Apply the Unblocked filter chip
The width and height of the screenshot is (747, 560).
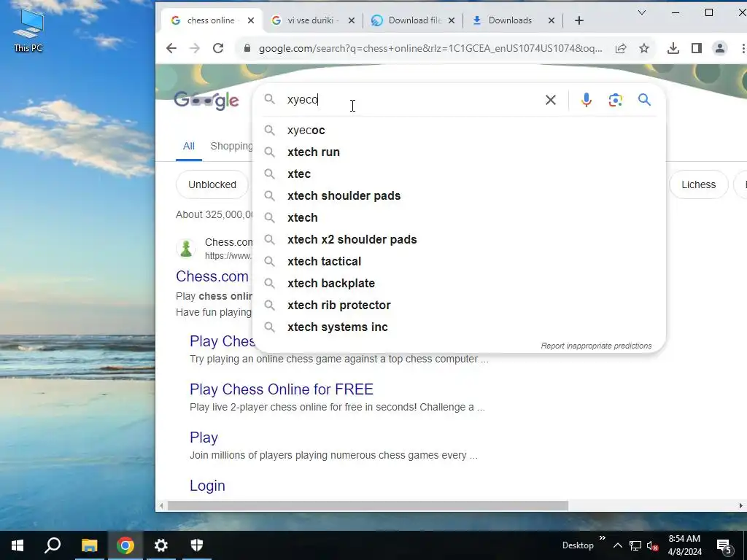(x=212, y=184)
